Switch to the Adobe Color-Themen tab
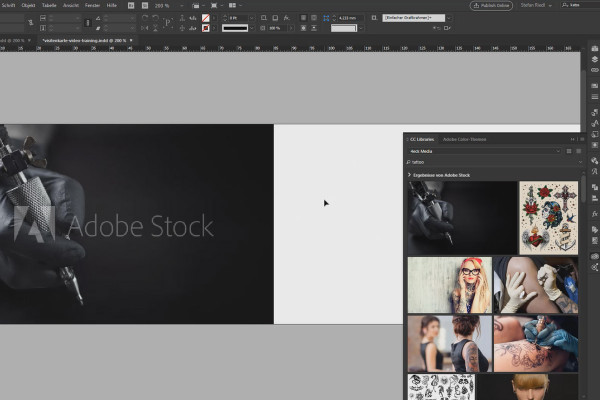 [465, 139]
